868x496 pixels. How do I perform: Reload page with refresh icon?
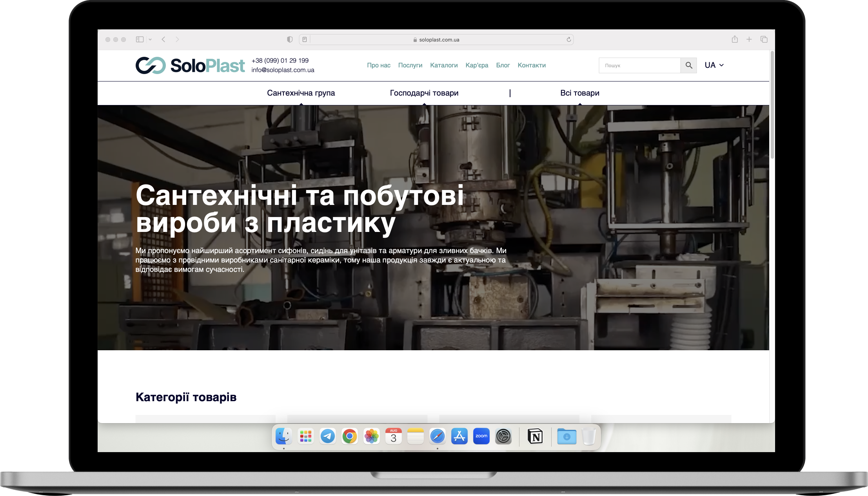568,40
